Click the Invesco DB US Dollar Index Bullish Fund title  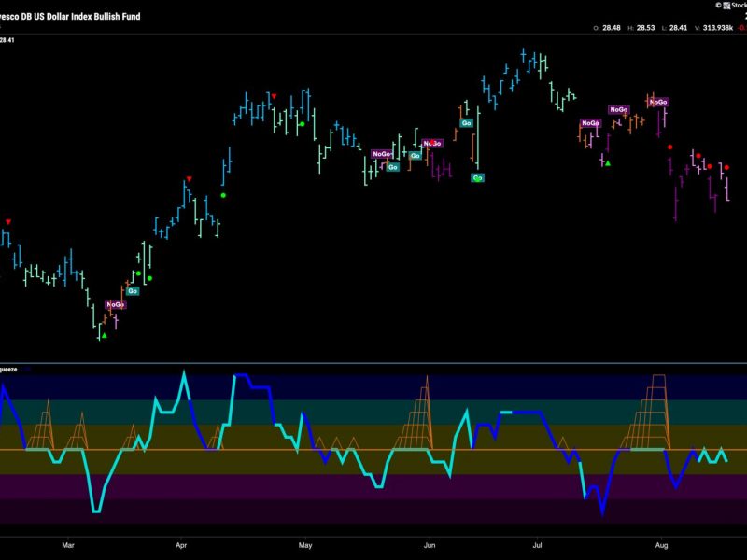70,16
